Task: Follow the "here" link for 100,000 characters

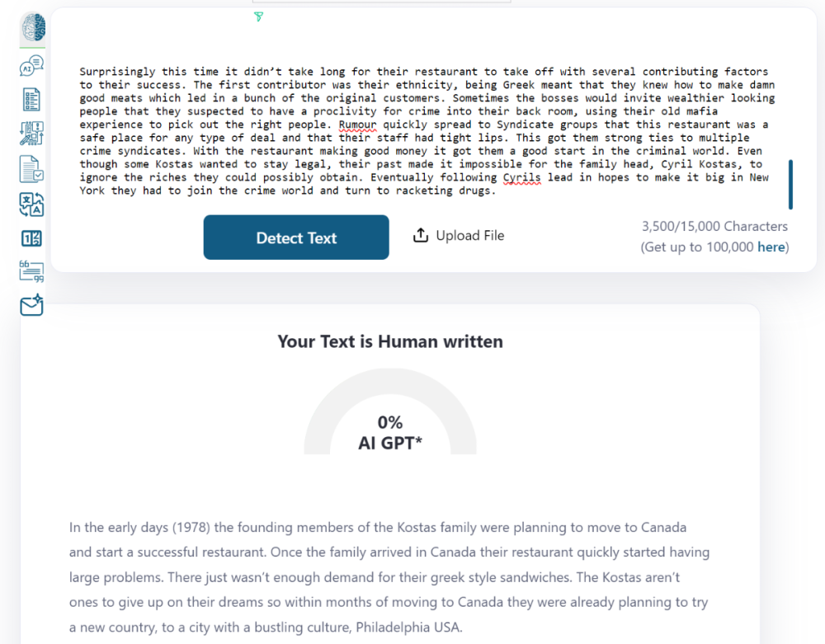Action: click(x=771, y=247)
